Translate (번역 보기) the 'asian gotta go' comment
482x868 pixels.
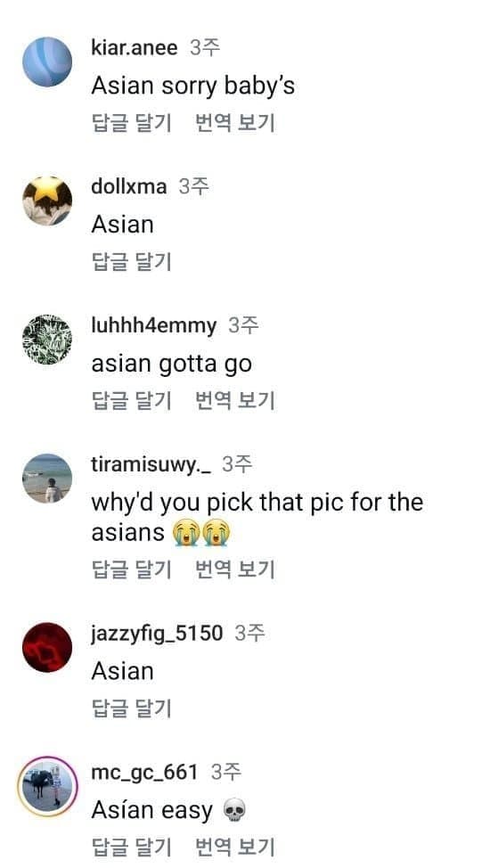coord(234,400)
